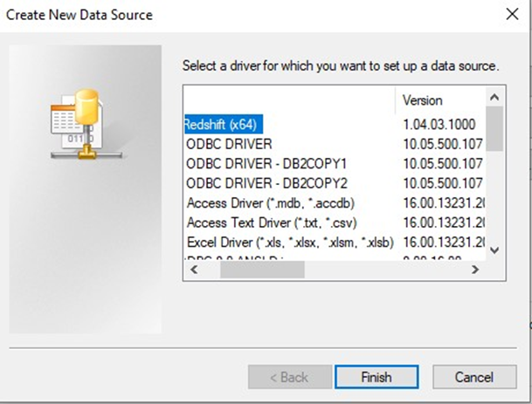The height and width of the screenshot is (404, 532).
Task: Click the driver list scroll down arrow
Action: coord(494,250)
